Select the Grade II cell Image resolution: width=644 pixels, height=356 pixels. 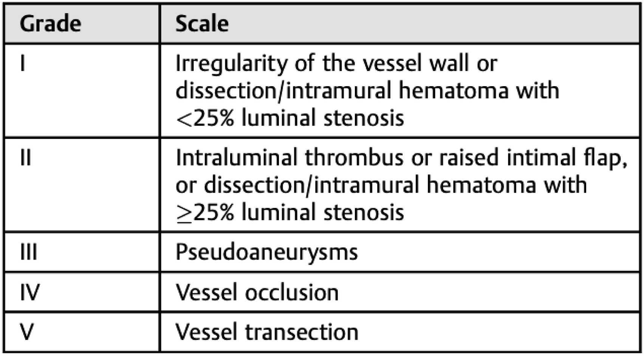pos(82,185)
